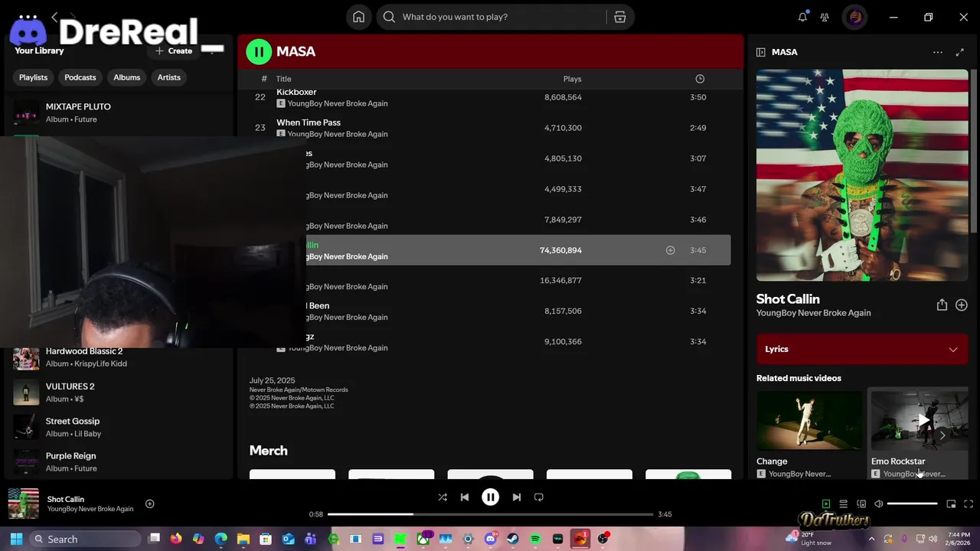980x551 pixels.
Task: Click the Create button in library
Action: [x=174, y=51]
